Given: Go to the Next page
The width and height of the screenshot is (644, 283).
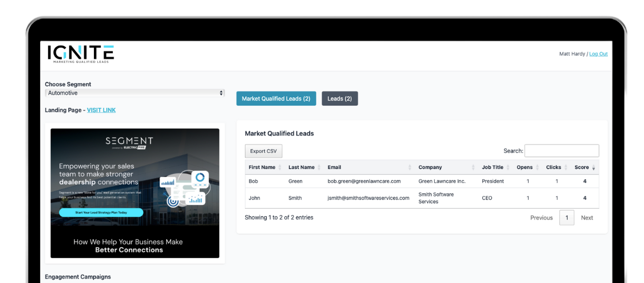Looking at the screenshot, I should point(587,218).
